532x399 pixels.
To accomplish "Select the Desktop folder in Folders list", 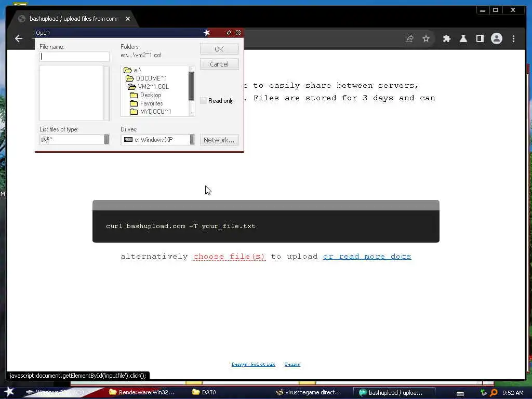I will (146, 95).
